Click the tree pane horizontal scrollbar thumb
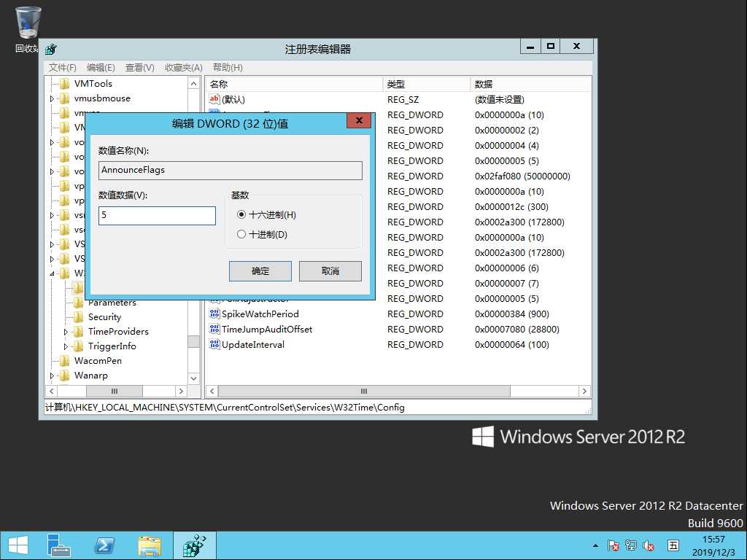Screen dimensions: 747x560 coord(115,392)
